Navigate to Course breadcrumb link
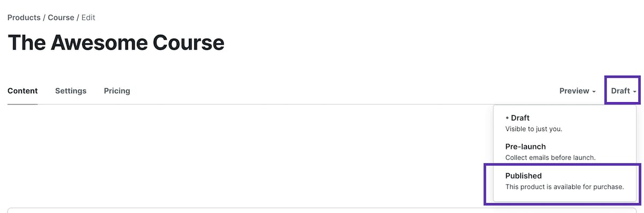644x213 pixels. [x=61, y=17]
